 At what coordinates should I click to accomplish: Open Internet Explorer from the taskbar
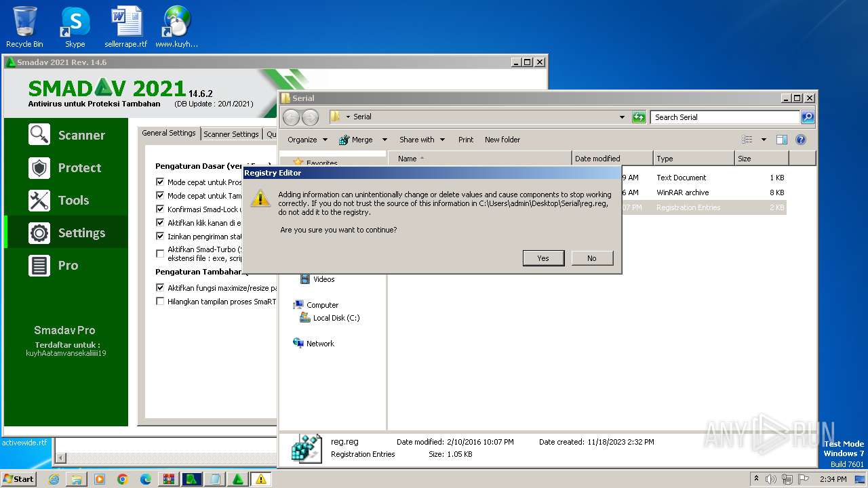54,479
